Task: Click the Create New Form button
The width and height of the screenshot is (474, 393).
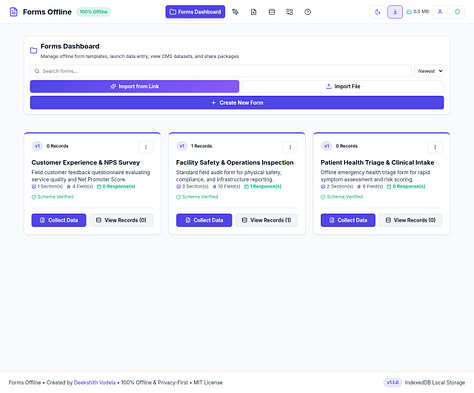Action: [x=237, y=103]
